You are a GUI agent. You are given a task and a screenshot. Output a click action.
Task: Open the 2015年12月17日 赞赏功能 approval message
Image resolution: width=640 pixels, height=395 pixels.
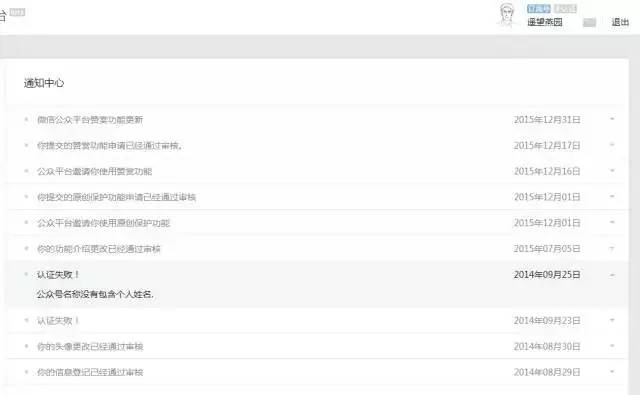point(109,145)
